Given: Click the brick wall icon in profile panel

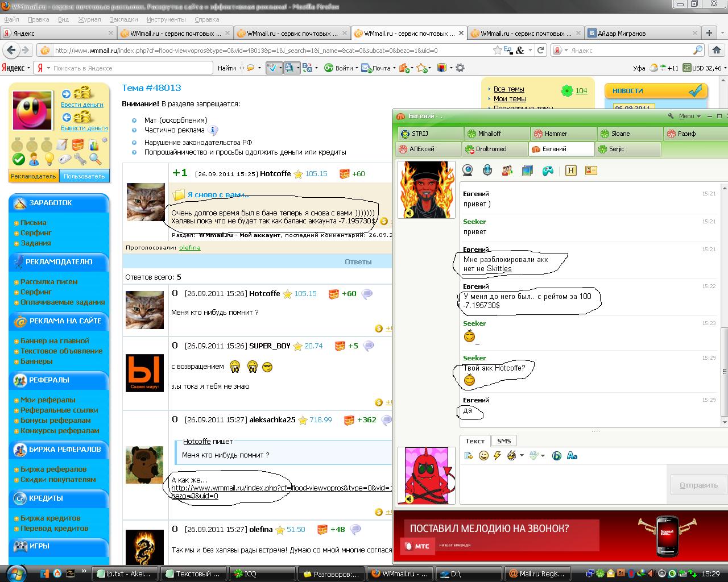Looking at the screenshot, I should click(x=78, y=144).
